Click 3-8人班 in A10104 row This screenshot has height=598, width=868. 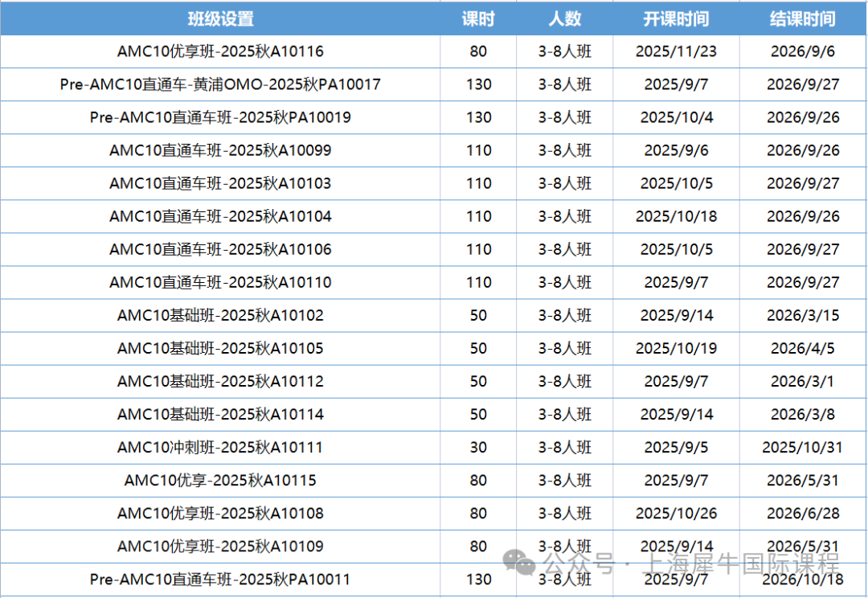[x=565, y=216]
